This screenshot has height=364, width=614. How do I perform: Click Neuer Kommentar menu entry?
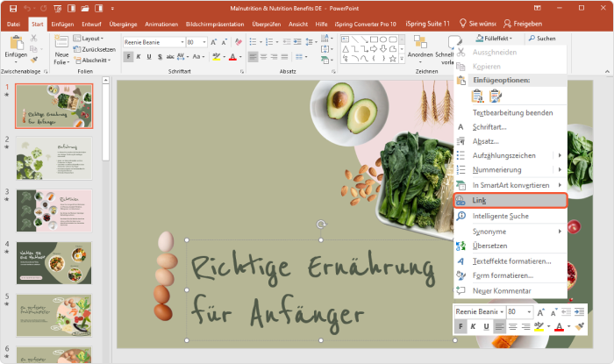coord(510,291)
